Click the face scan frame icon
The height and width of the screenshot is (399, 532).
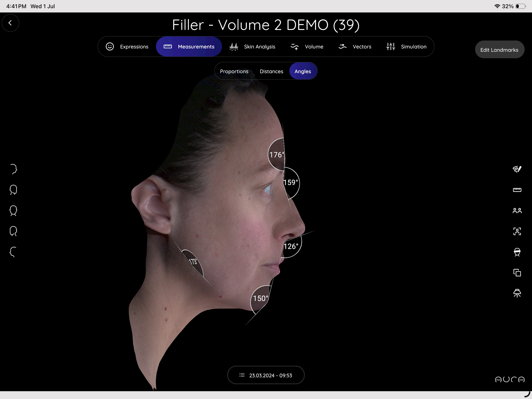click(x=517, y=231)
